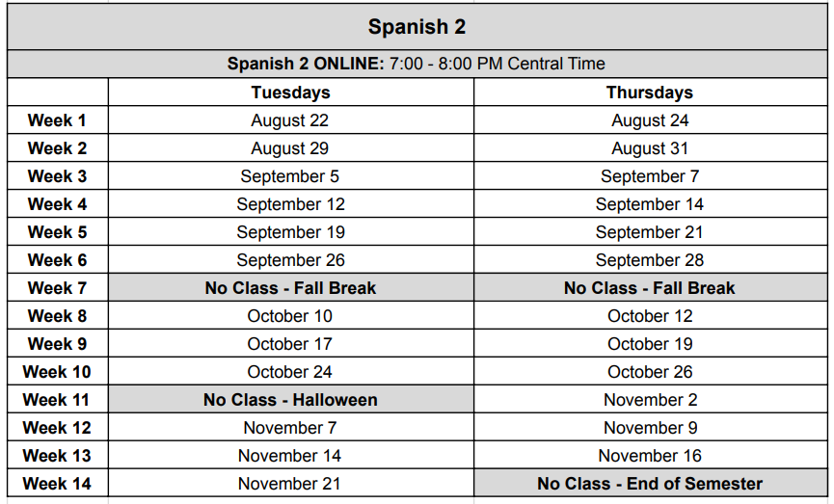Select the November 21 cell
This screenshot has height=504, width=834.
[290, 483]
